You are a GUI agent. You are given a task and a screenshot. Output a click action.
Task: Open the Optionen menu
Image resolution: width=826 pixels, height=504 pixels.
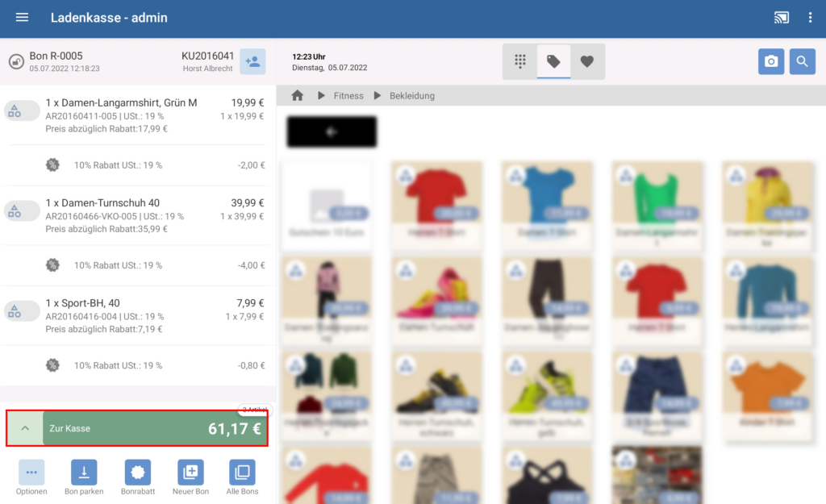[31, 473]
